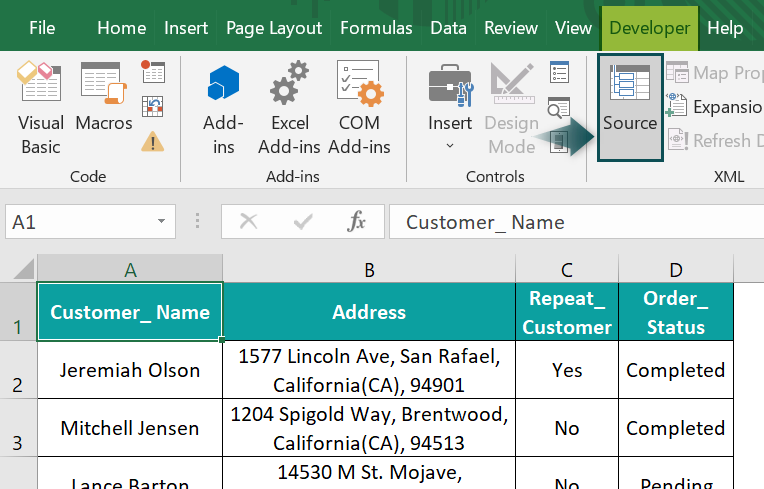
Task: Select column D header
Action: point(676,269)
